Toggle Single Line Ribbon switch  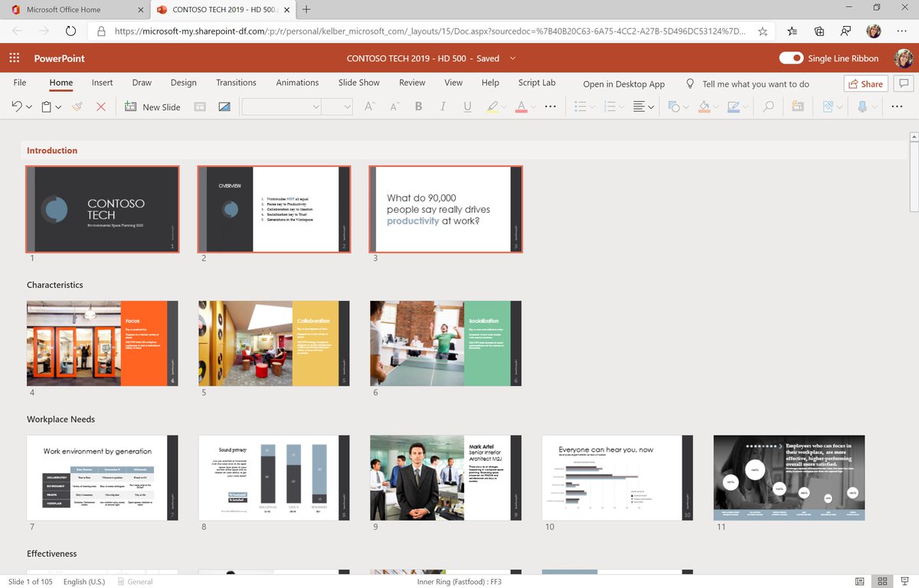click(790, 58)
